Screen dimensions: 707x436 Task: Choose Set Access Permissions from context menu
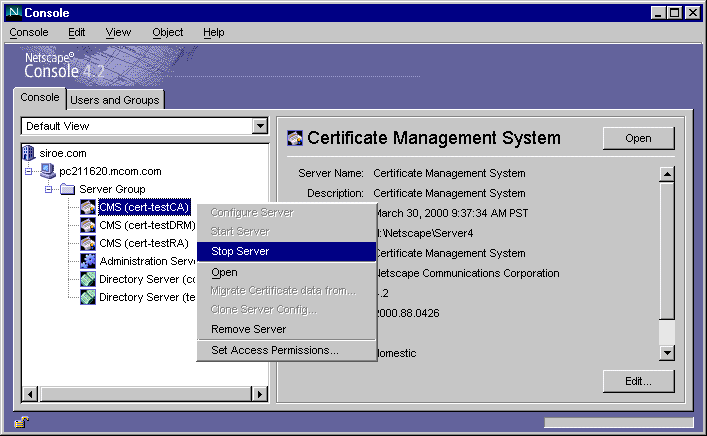click(287, 350)
